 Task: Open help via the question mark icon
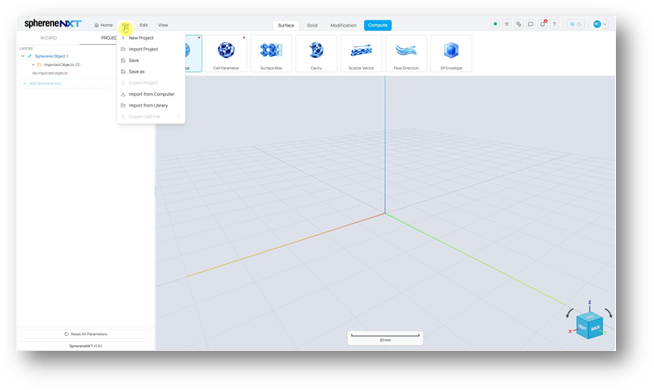coord(554,24)
